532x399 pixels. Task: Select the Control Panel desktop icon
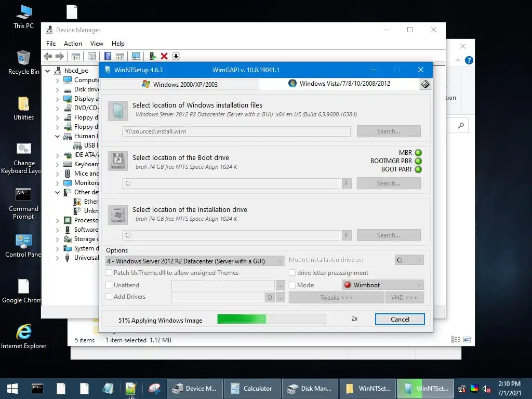pyautogui.click(x=23, y=246)
